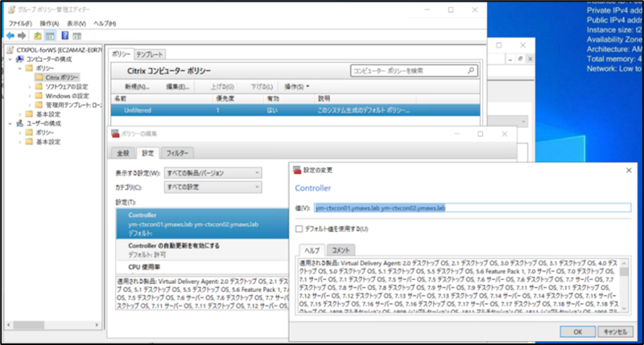Select the CPU 使用率 setting
644x345 pixels.
pos(203,267)
